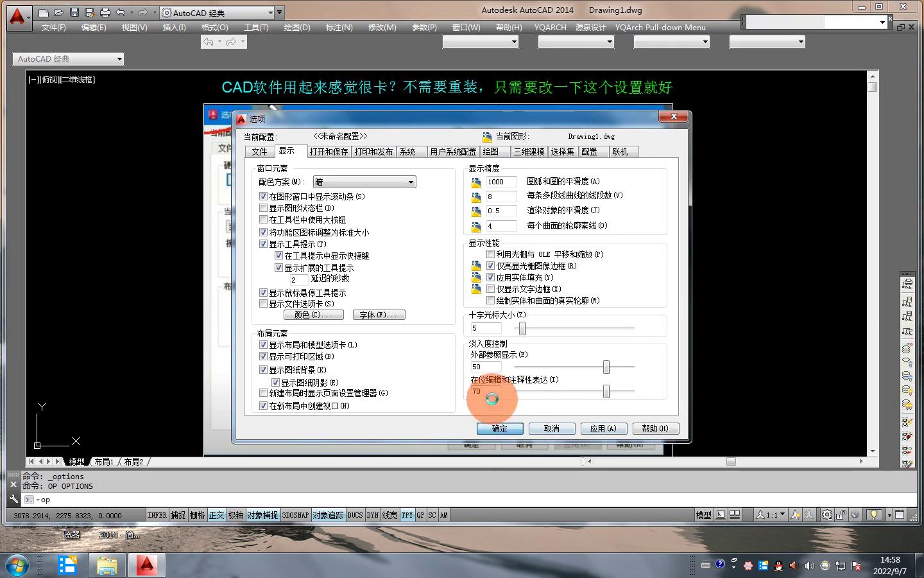Viewport: 924px width, 578px height.
Task: Click the Open file folder icon
Action: coord(58,13)
